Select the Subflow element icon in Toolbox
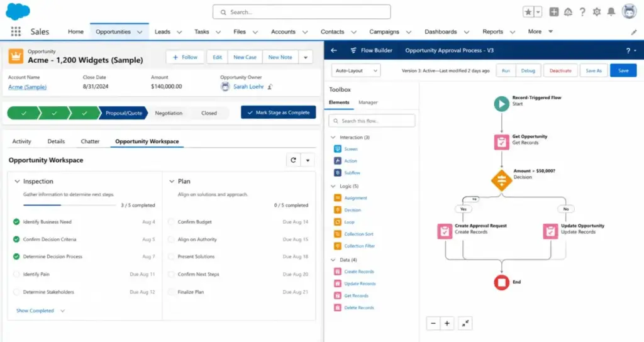The height and width of the screenshot is (342, 644). [338, 173]
